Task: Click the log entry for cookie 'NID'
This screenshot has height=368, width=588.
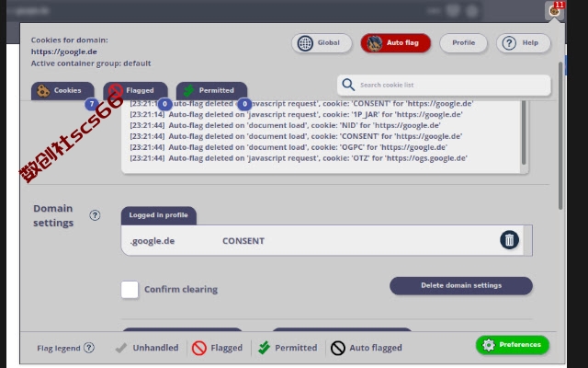Action: point(285,125)
